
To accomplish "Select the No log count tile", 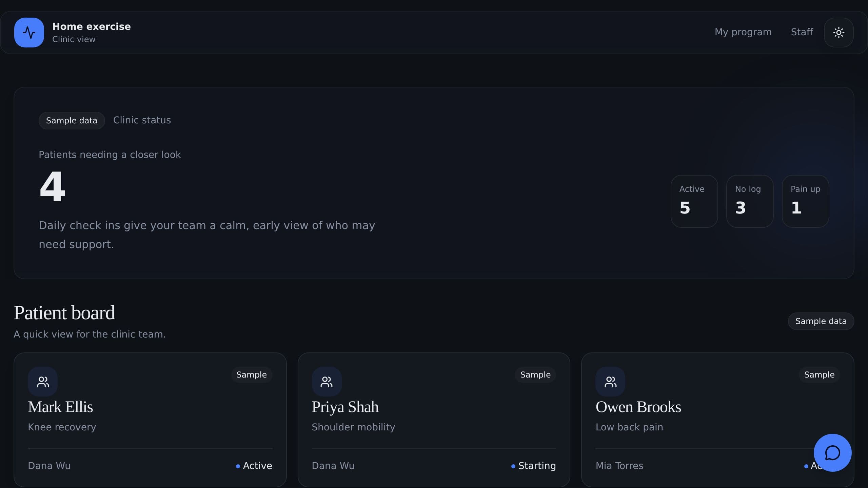I will pyautogui.click(x=750, y=201).
